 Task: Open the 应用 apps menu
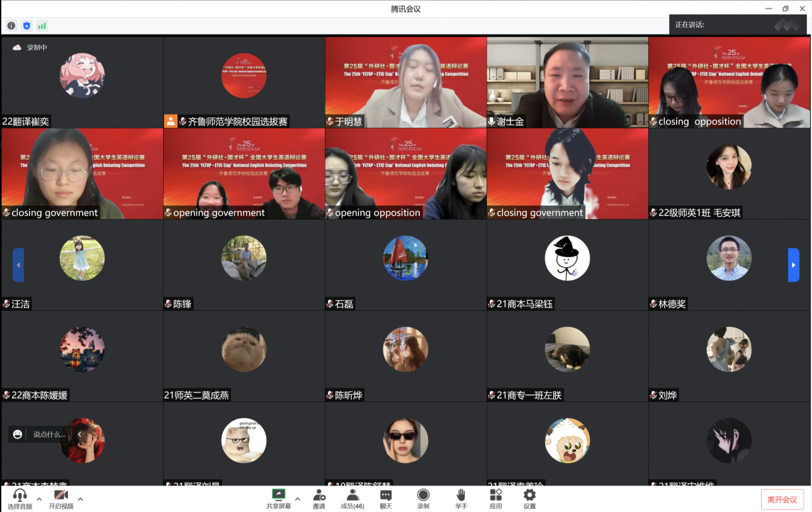click(496, 499)
